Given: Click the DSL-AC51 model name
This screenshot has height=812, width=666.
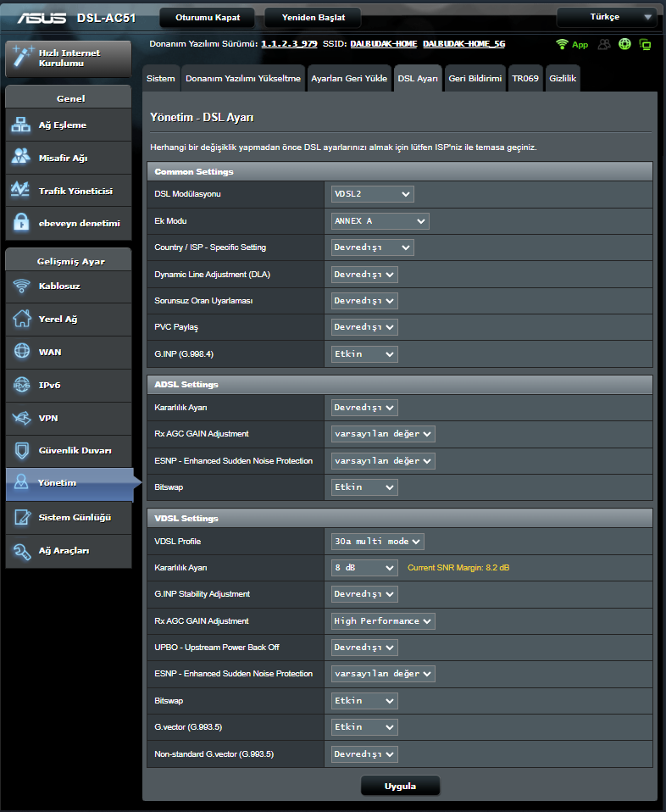Looking at the screenshot, I should pos(106,18).
